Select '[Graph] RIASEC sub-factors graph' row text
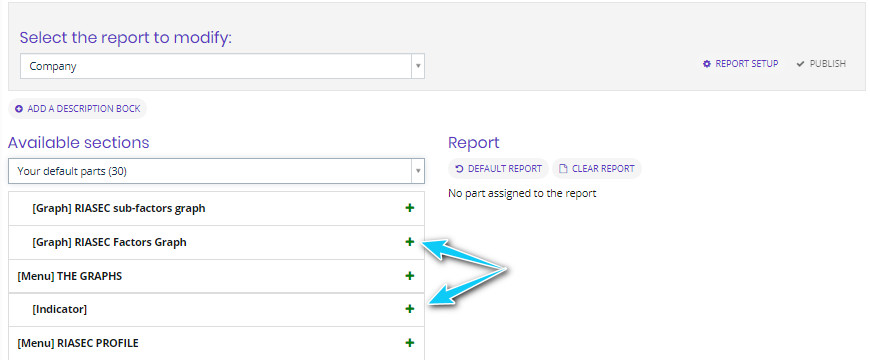Image resolution: width=870 pixels, height=360 pixels. tap(119, 209)
